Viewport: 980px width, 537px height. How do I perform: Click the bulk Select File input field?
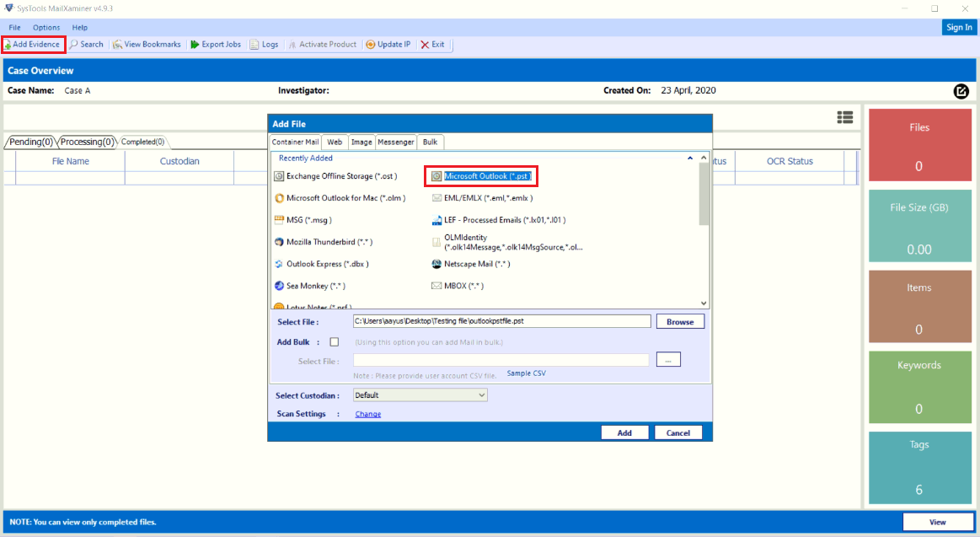501,360
